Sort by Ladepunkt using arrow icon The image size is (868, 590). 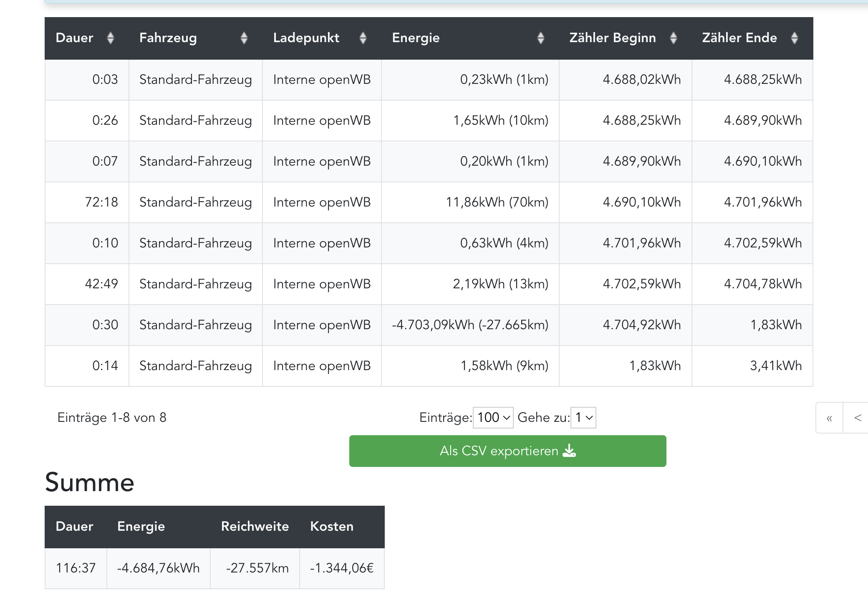363,38
